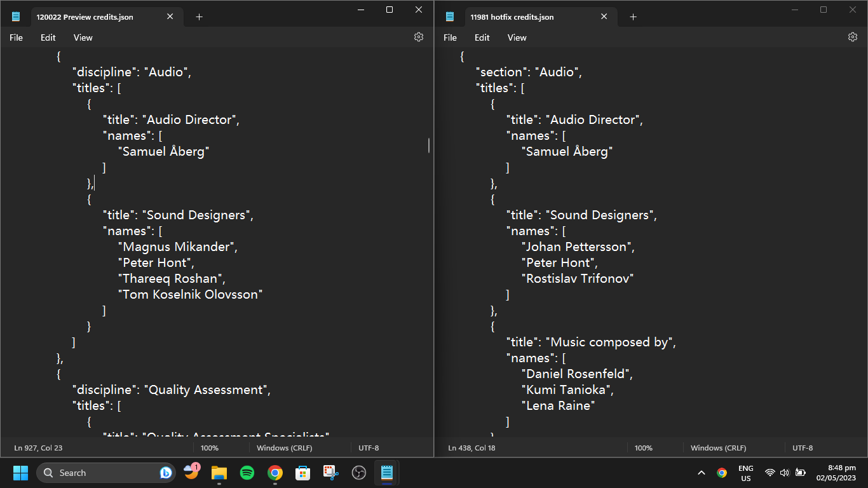Open File menu in left Notepad window

point(16,37)
